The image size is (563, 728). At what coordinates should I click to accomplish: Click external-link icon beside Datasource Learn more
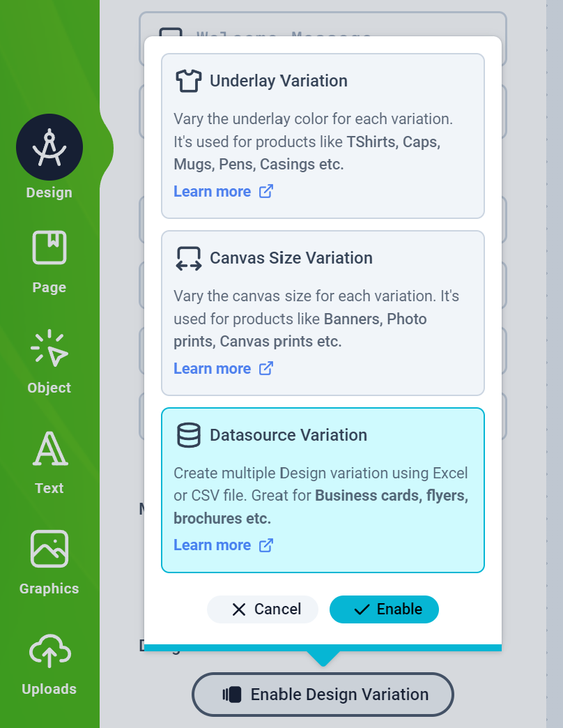266,545
